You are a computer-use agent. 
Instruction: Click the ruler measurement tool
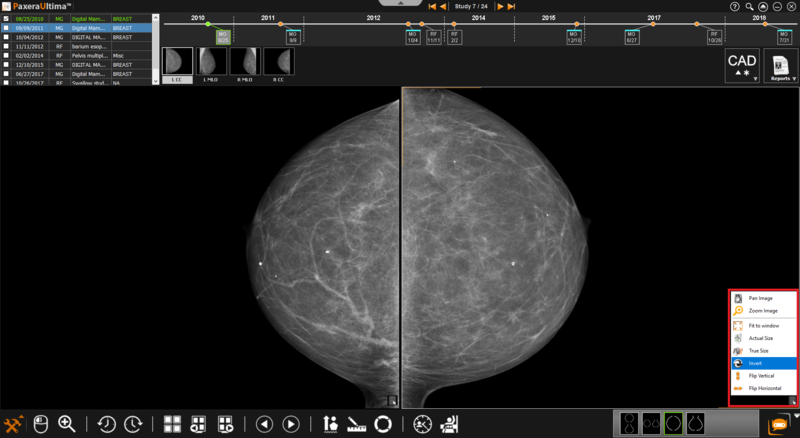click(357, 424)
